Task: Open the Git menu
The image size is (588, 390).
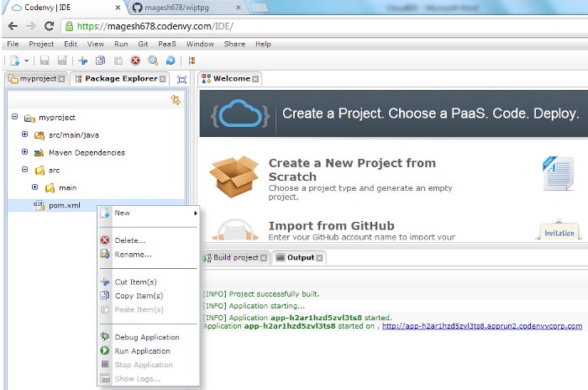Action: [143, 44]
